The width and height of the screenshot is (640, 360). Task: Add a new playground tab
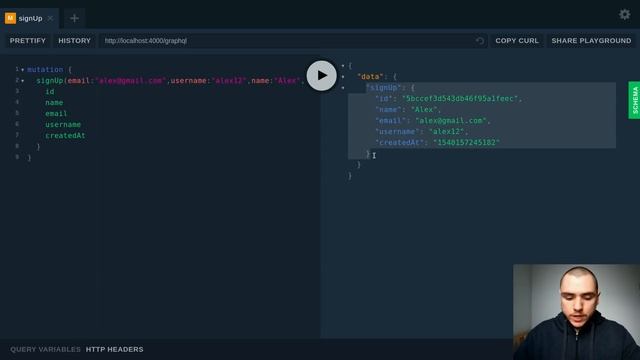coord(74,18)
